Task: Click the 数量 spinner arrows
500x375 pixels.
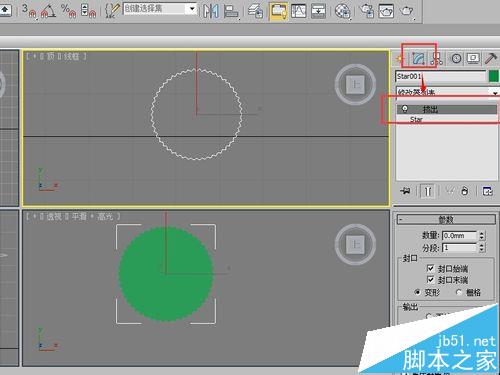Action: (x=482, y=236)
